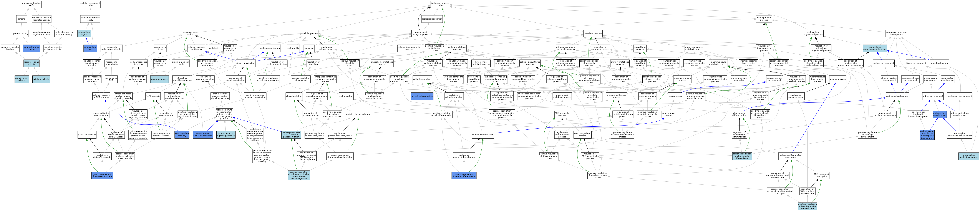Viewport: 980px width, 211px height.
Task: Click the "DNA-templated transcription" node
Action: pos(821,175)
